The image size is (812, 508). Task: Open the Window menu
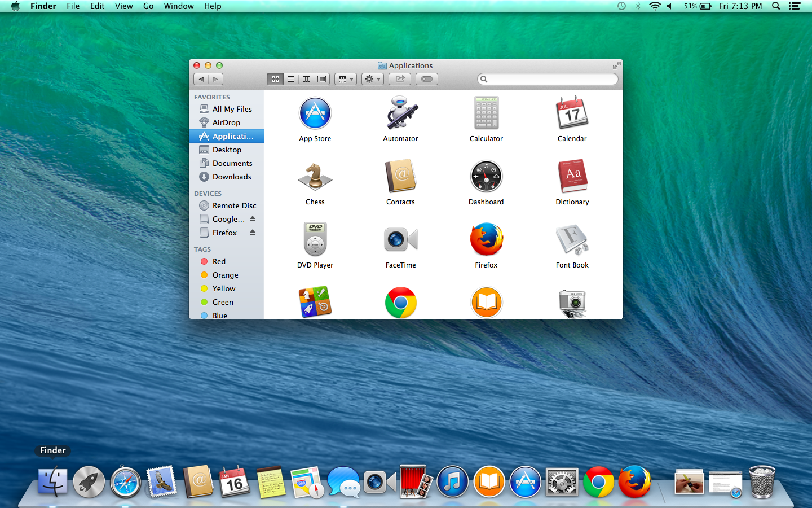click(x=179, y=6)
